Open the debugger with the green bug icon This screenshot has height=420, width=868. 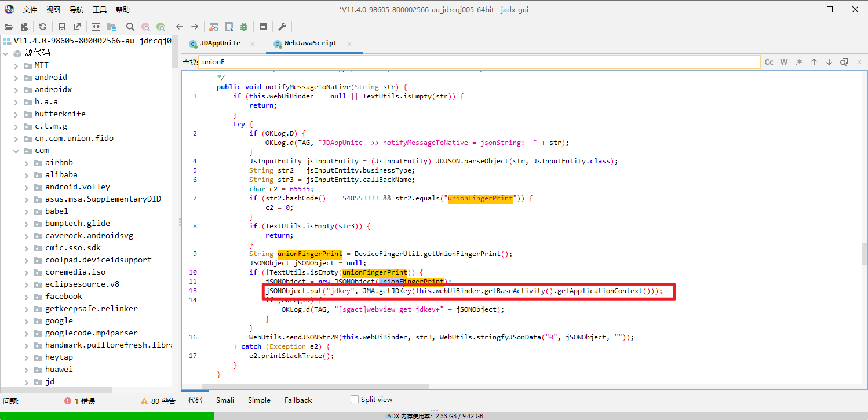[244, 27]
